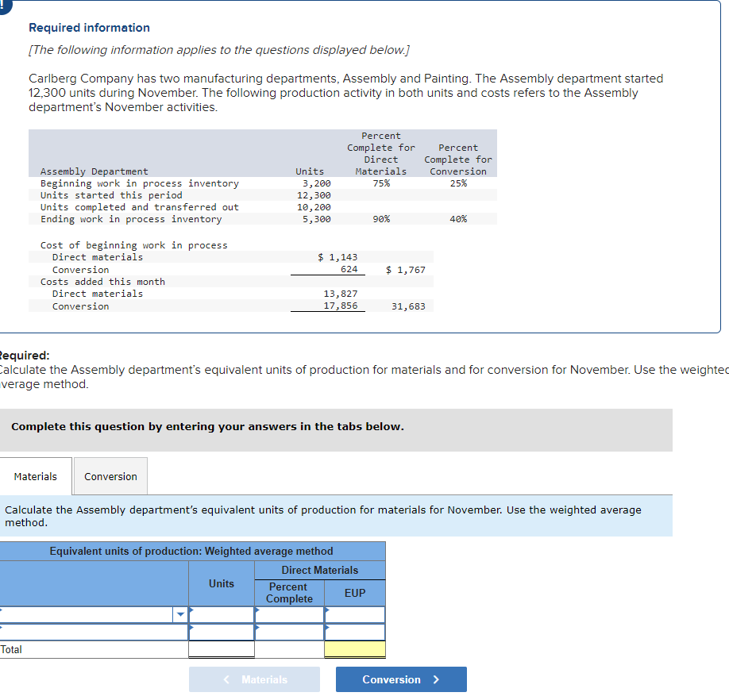Switch to the Conversion tab

tap(110, 476)
